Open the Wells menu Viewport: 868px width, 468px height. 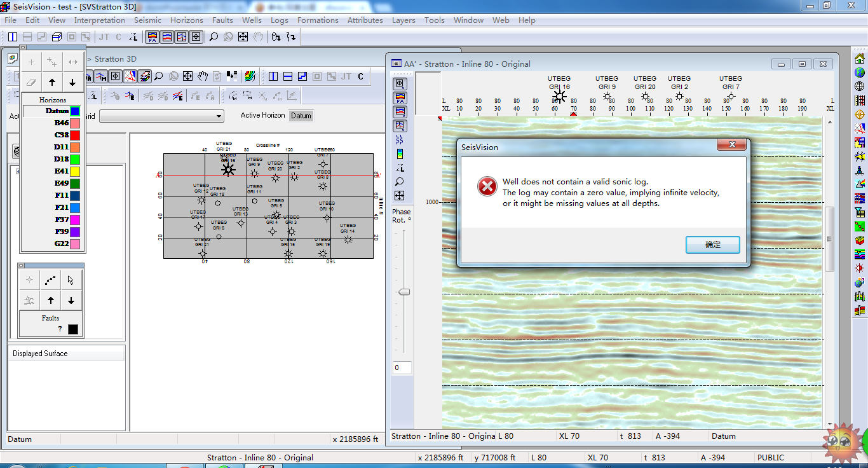click(252, 20)
